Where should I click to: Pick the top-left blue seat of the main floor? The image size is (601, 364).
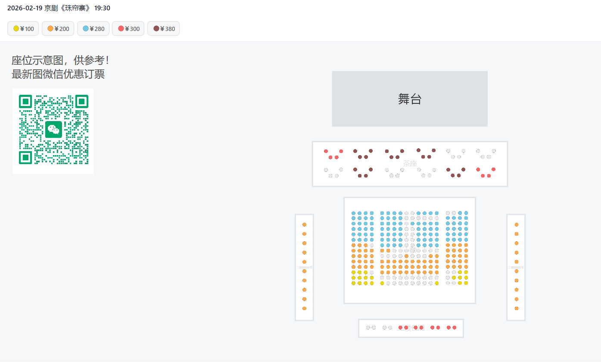coord(354,213)
